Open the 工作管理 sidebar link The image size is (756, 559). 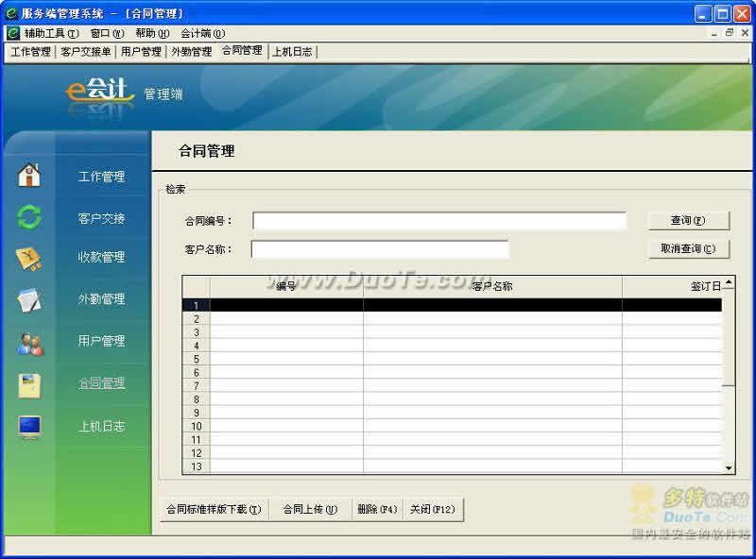click(102, 177)
